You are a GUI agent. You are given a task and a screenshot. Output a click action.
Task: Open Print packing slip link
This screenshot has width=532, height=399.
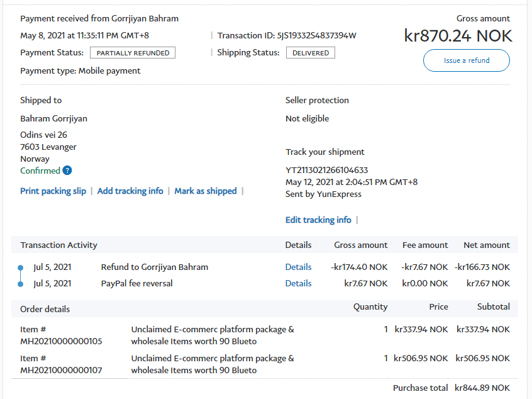[53, 191]
